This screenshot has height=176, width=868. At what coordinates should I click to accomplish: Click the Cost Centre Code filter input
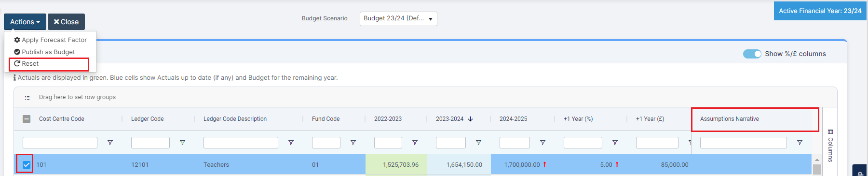(x=60, y=143)
